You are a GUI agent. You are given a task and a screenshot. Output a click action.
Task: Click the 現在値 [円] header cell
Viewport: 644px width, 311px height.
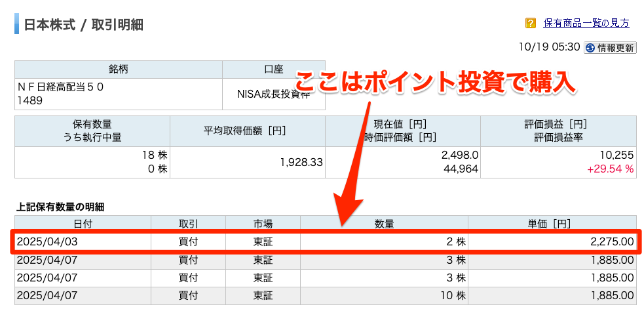(x=403, y=131)
